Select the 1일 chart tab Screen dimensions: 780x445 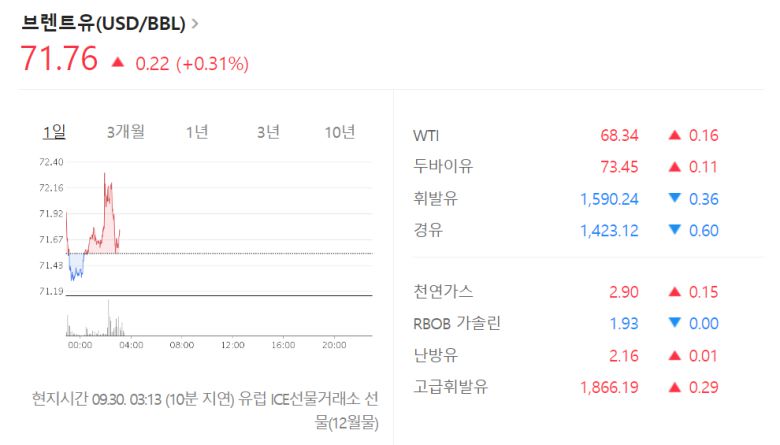click(x=54, y=132)
